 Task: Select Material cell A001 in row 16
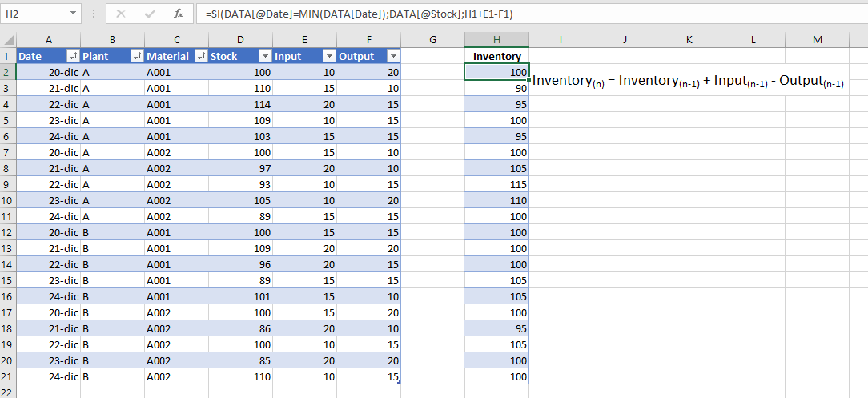(x=177, y=297)
